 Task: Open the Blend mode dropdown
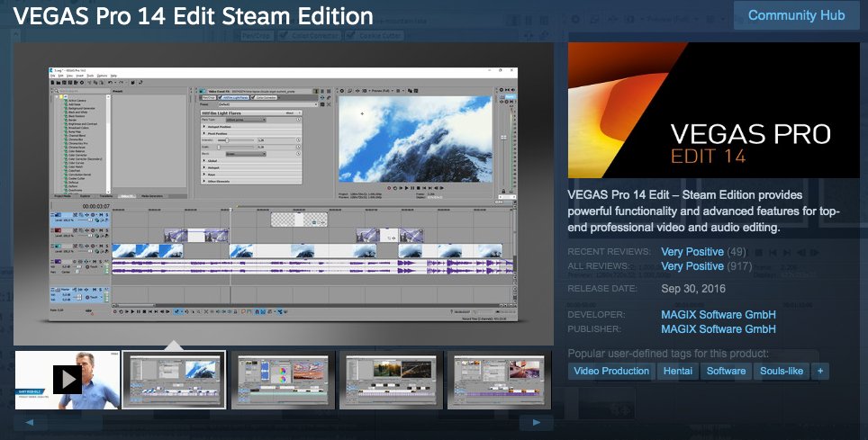point(246,154)
